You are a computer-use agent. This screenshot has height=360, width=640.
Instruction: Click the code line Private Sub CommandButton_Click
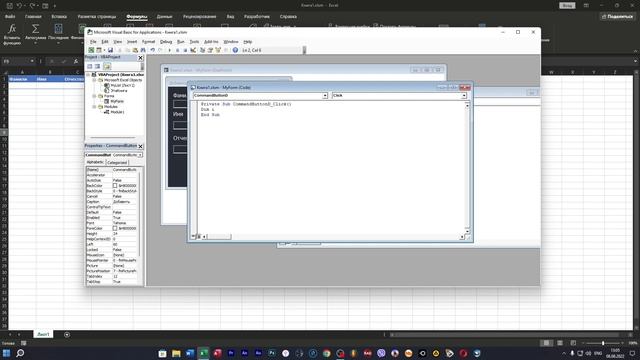point(246,104)
